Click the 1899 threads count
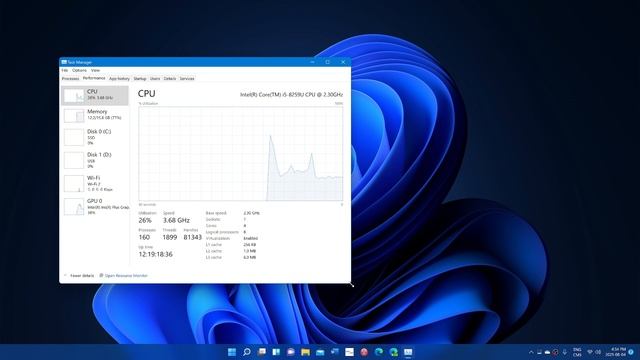640x360 pixels. tap(170, 237)
